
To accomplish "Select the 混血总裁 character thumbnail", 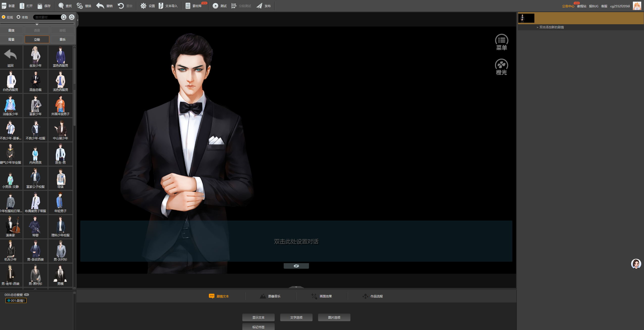I will click(x=35, y=81).
